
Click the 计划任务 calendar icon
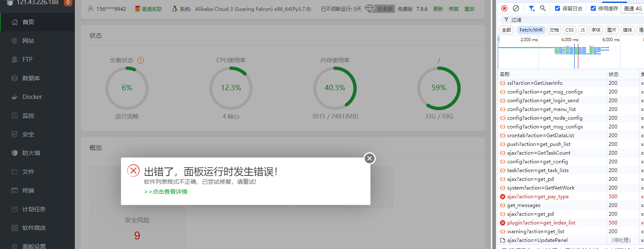pyautogui.click(x=15, y=209)
